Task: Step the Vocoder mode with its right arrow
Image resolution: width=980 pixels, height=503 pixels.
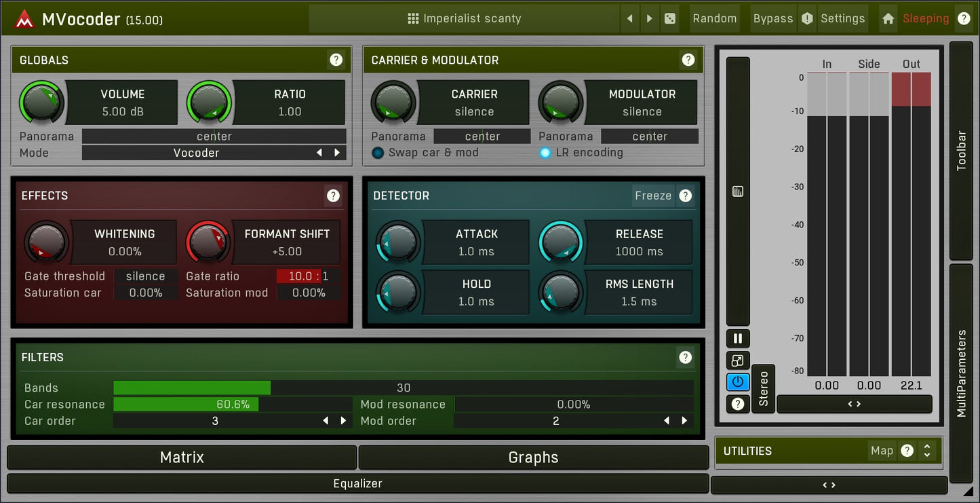Action: [336, 153]
